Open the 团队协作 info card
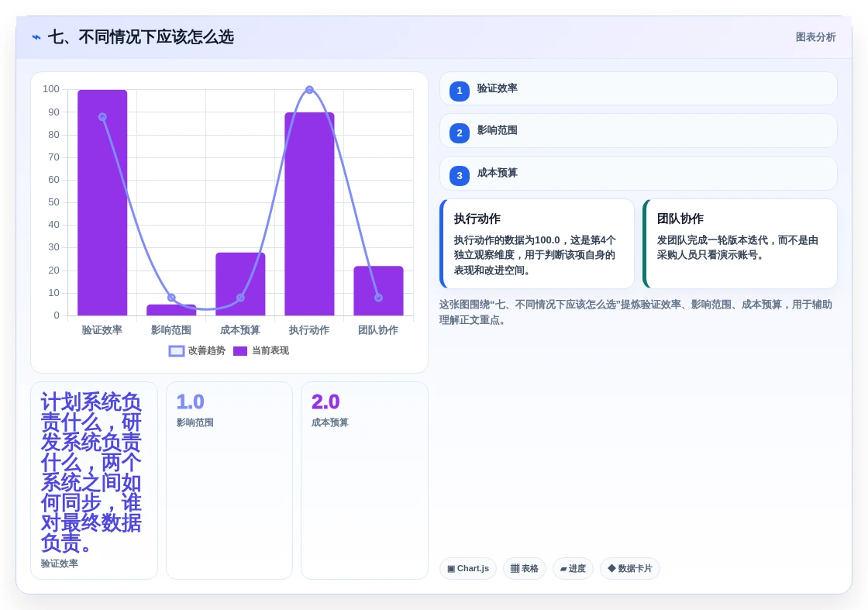The width and height of the screenshot is (868, 610). point(739,243)
